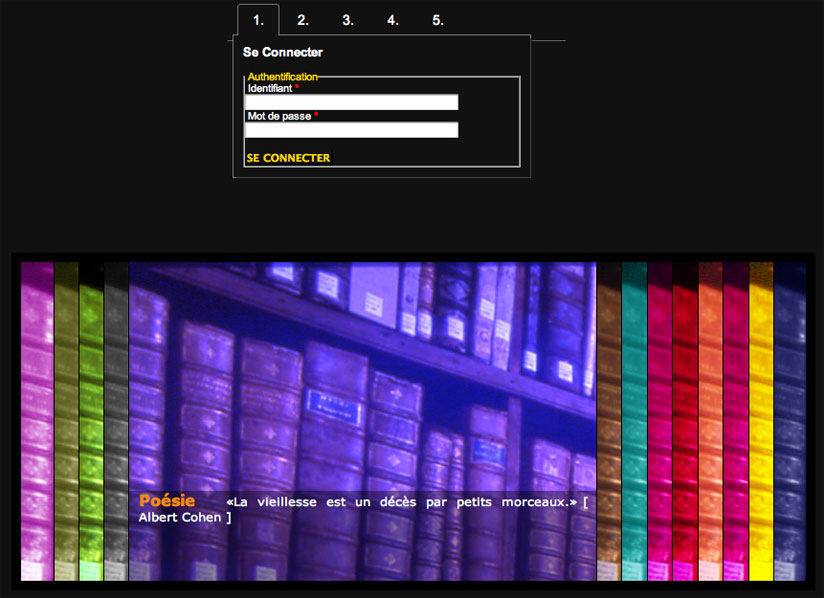Select the far-left magenta book strip
This screenshot has width=824, height=598.
(x=37, y=420)
